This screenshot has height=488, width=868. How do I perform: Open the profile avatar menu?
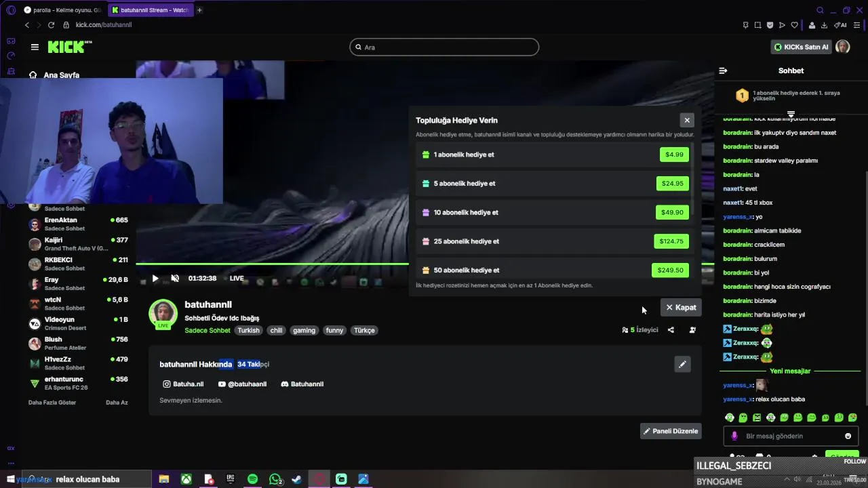(842, 47)
